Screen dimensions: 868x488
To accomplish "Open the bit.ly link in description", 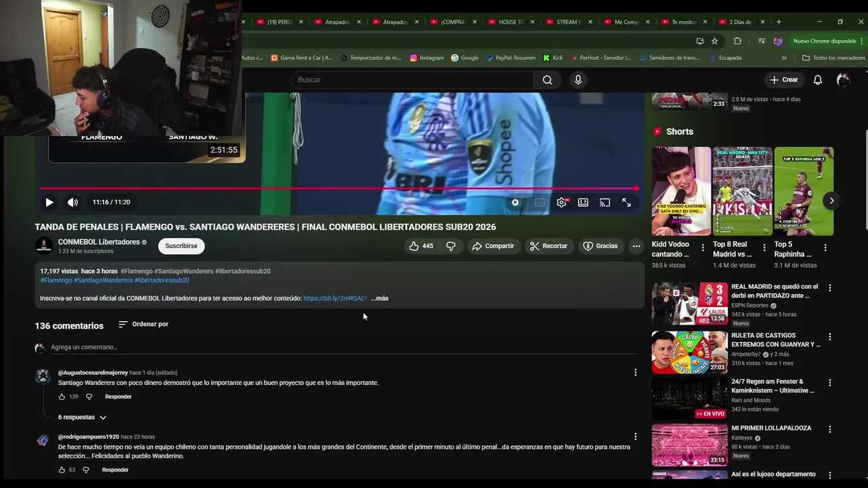I will (336, 298).
